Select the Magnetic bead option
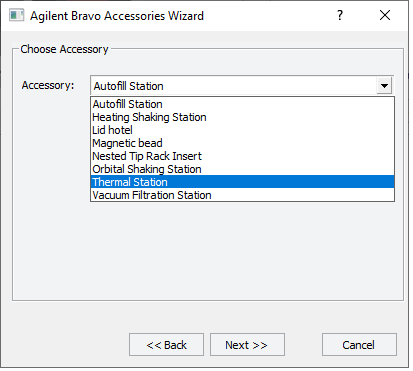The image size is (413, 371). (x=242, y=143)
